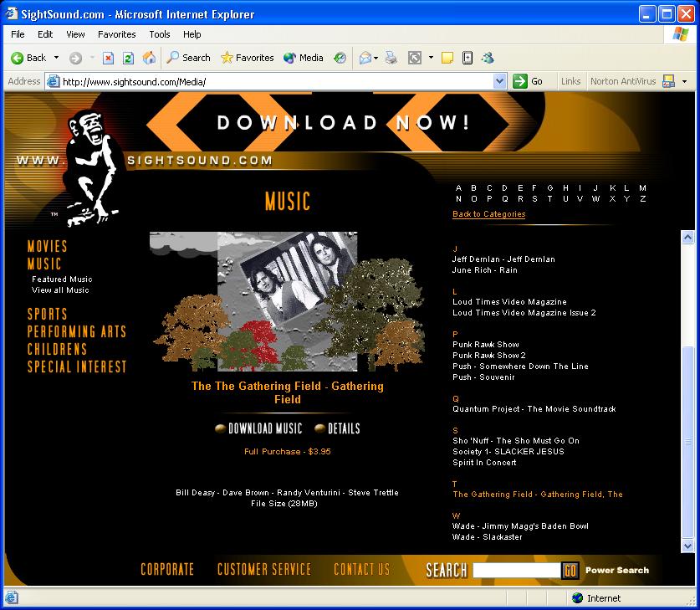Expand the Back button history dropdown arrow
The height and width of the screenshot is (610, 700).
[x=56, y=58]
